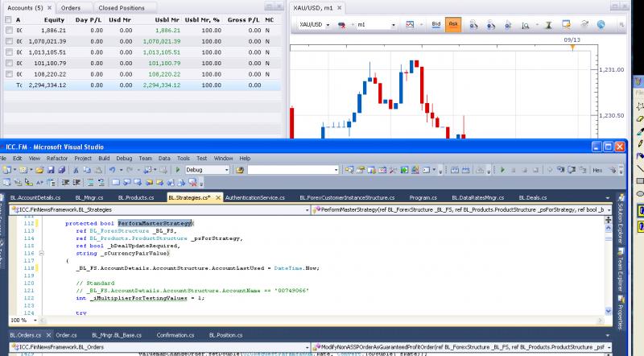
Task: Click the Ask price button on chart toolbar
Action: [x=452, y=25]
